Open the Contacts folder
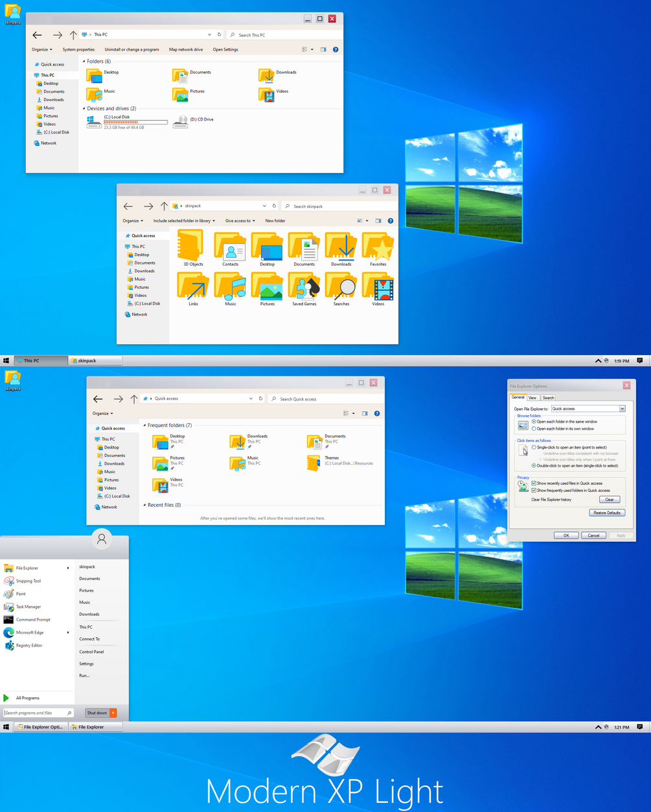This screenshot has height=812, width=651. [x=231, y=249]
